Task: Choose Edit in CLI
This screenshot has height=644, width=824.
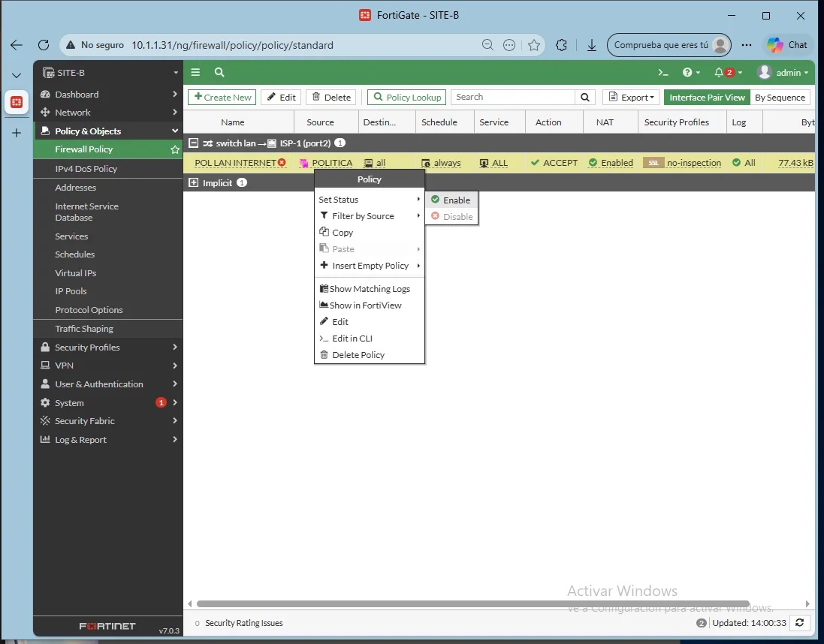Action: coord(370,339)
